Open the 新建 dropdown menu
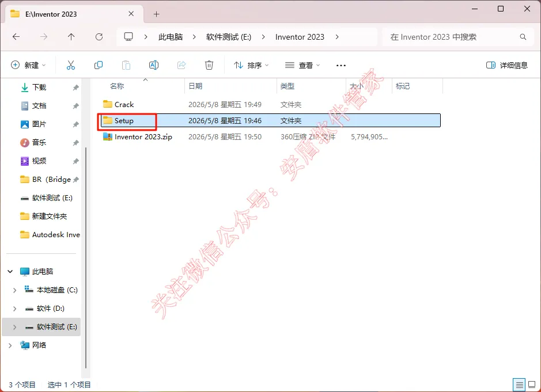 28,65
